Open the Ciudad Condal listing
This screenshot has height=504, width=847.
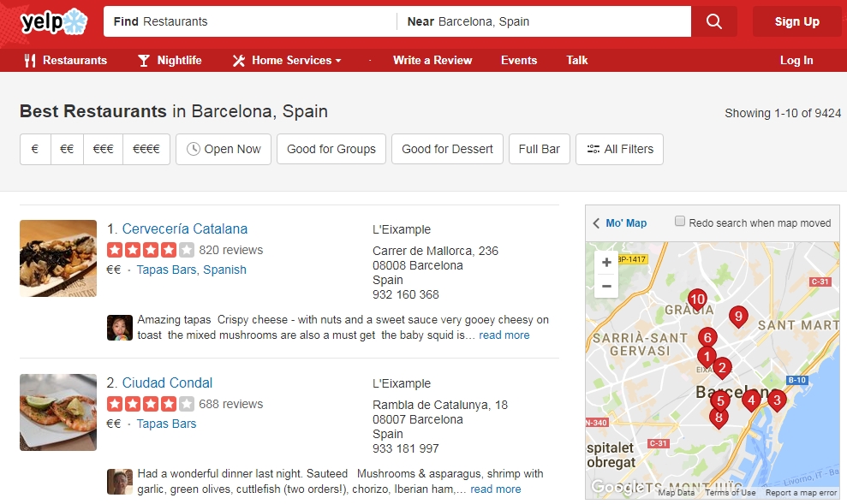pos(168,383)
